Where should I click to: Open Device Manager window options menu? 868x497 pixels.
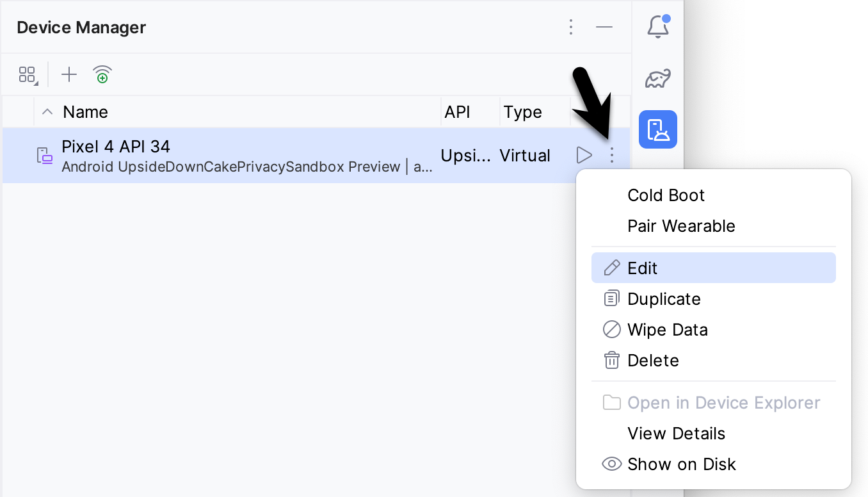pos(571,27)
